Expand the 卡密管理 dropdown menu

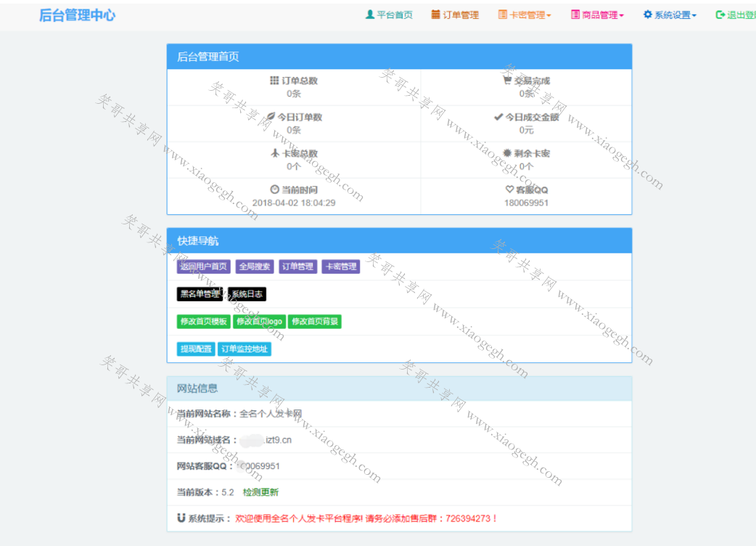point(525,15)
